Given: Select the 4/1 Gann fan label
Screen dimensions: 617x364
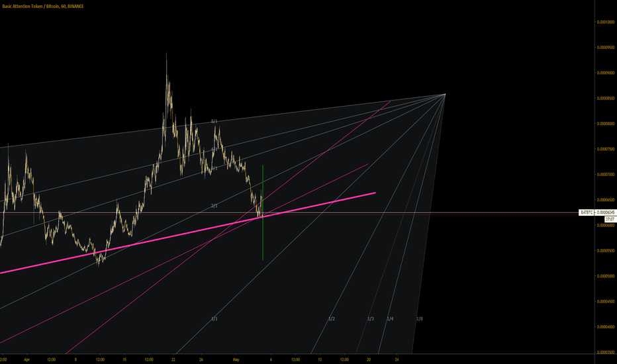Looking at the screenshot, I should [214, 150].
